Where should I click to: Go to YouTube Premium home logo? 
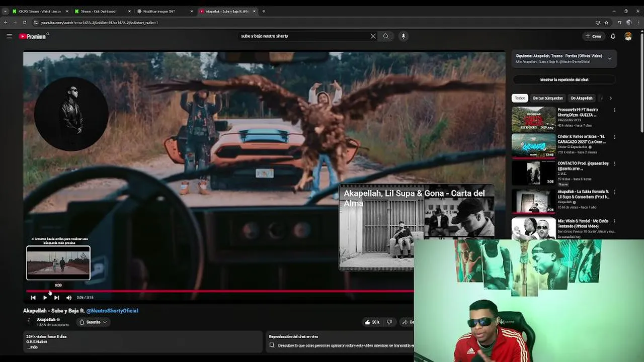[32, 36]
